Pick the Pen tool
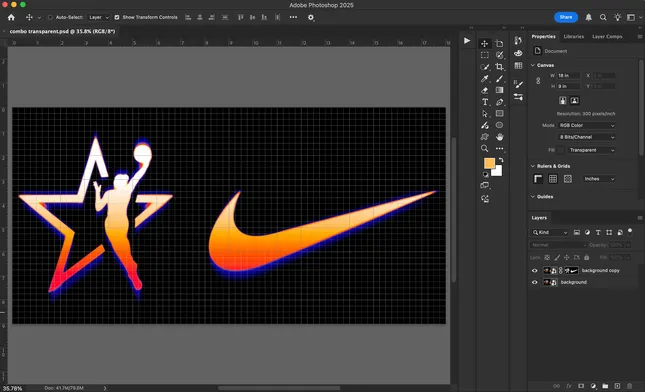The image size is (645, 392). click(499, 102)
